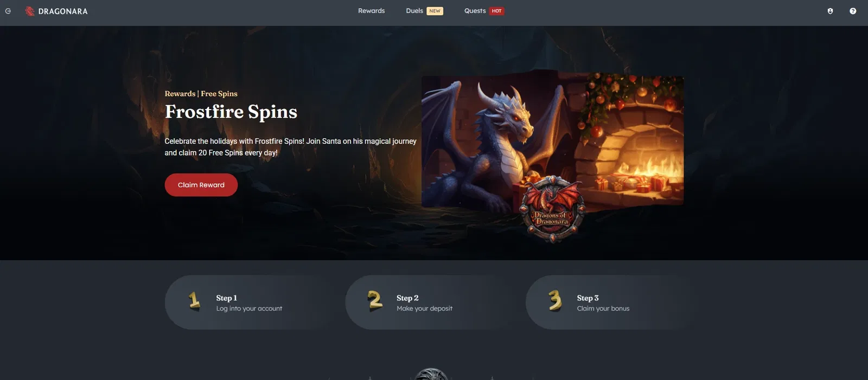Viewport: 868px width, 380px height.
Task: Click the Dragons of Dragonara round badge
Action: [x=552, y=209]
